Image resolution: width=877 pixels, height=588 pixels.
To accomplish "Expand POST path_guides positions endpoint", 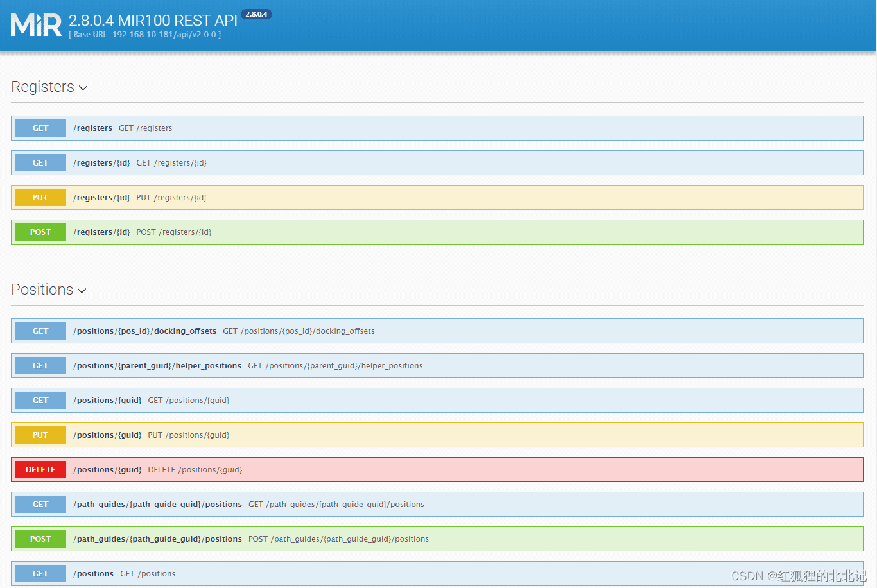I will click(x=437, y=539).
